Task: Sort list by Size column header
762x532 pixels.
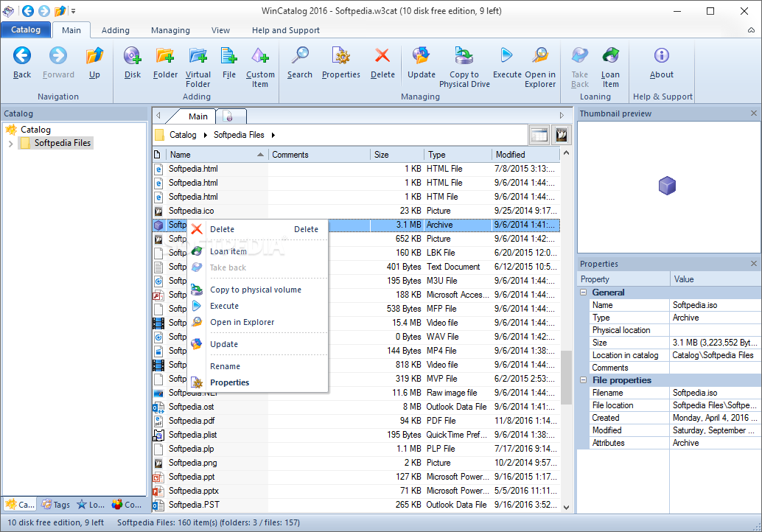Action: pyautogui.click(x=396, y=155)
